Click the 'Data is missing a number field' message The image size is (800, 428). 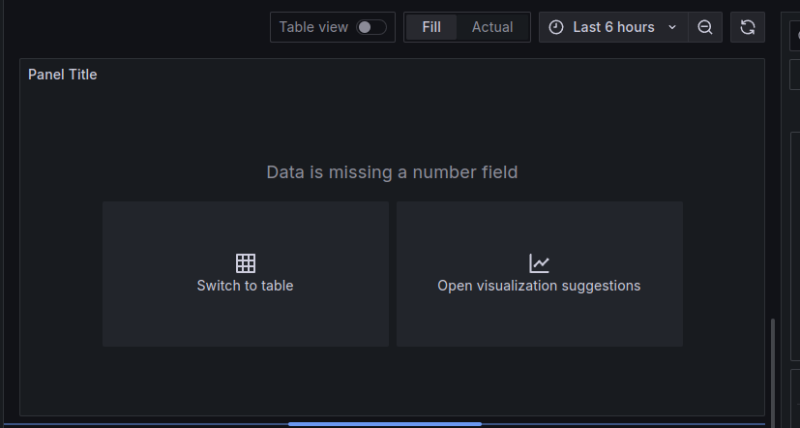point(392,172)
